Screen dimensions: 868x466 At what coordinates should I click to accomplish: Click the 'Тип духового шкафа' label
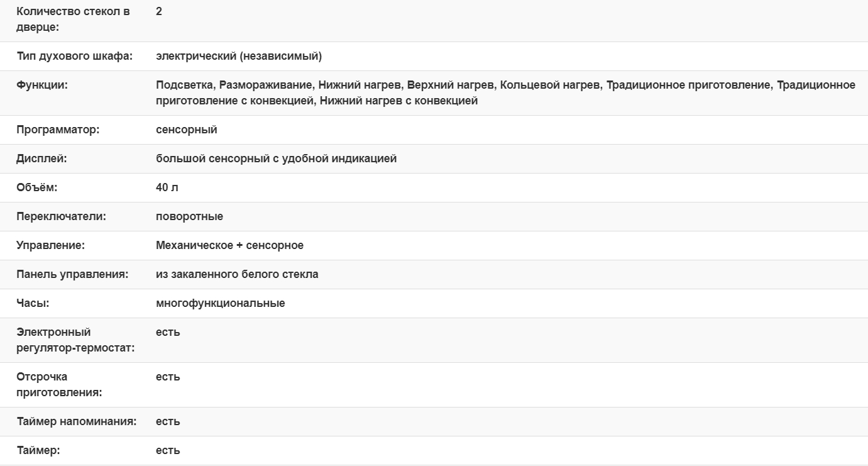point(74,57)
